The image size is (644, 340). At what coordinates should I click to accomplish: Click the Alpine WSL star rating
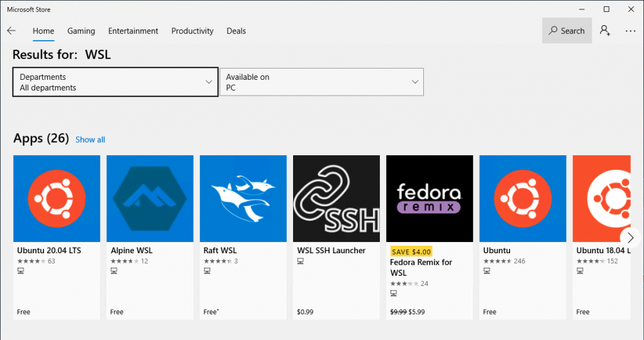click(125, 261)
